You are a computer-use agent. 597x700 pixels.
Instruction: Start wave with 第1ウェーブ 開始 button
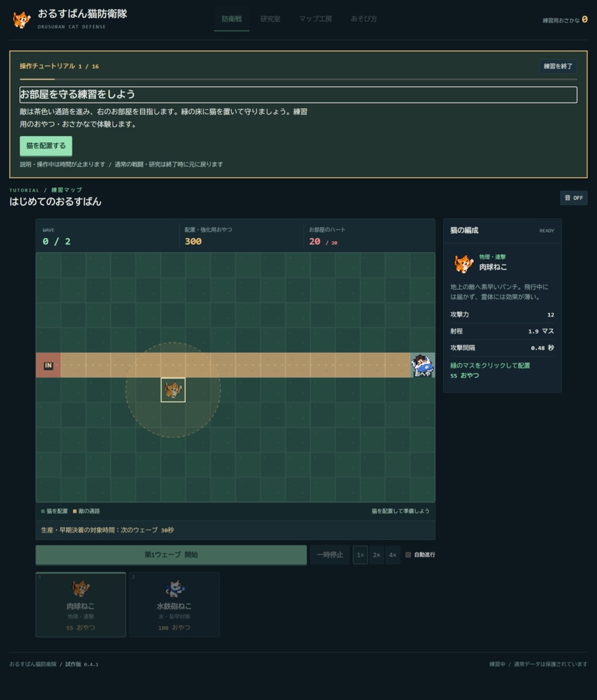point(171,555)
